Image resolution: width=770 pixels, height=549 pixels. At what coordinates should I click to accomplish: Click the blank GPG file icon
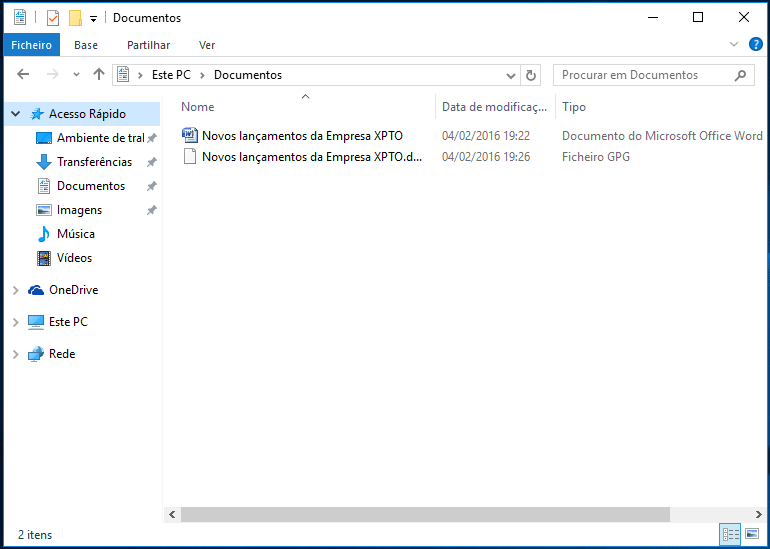point(190,157)
